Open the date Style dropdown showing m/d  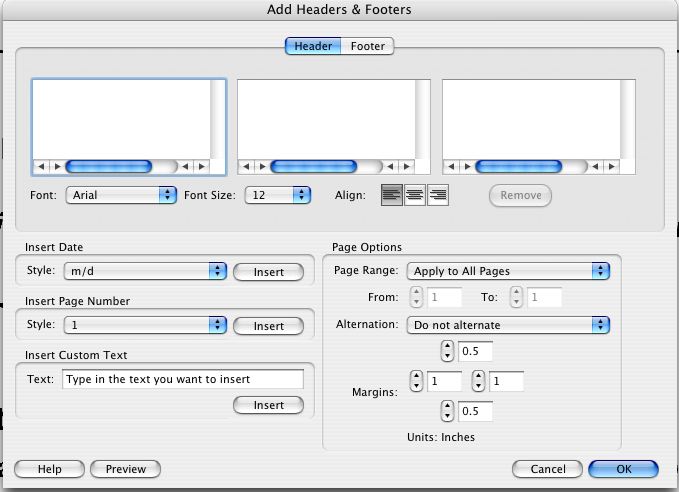click(145, 271)
